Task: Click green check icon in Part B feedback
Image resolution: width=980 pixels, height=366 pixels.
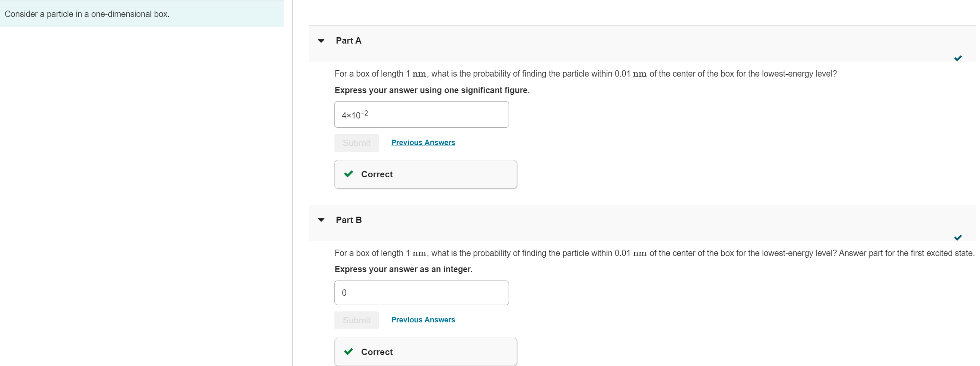Action: coord(349,352)
